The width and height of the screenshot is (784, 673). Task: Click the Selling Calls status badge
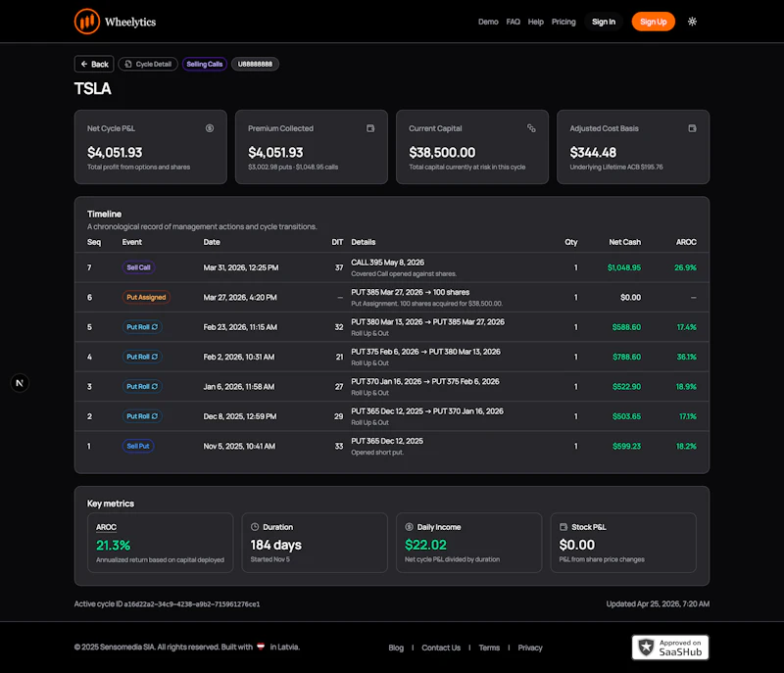[205, 64]
